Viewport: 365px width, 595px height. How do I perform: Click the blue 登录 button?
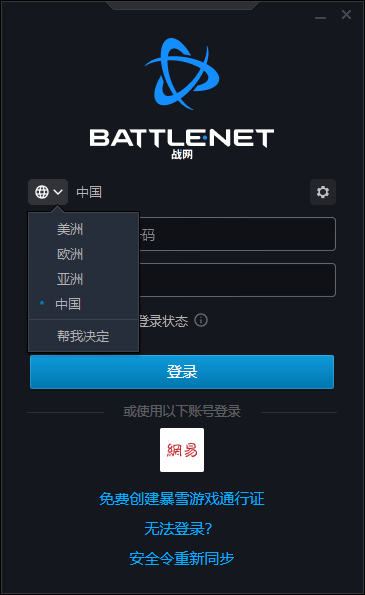pyautogui.click(x=182, y=372)
